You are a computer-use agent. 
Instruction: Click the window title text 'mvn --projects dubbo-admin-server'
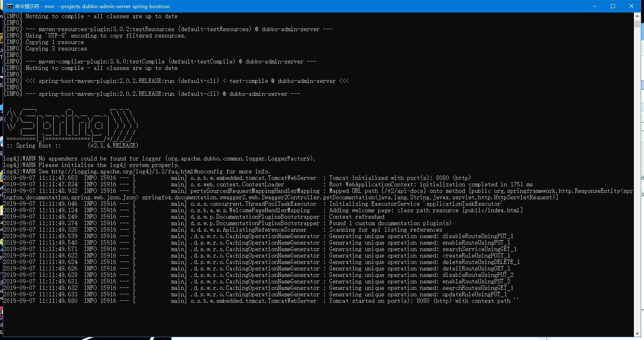point(87,6)
